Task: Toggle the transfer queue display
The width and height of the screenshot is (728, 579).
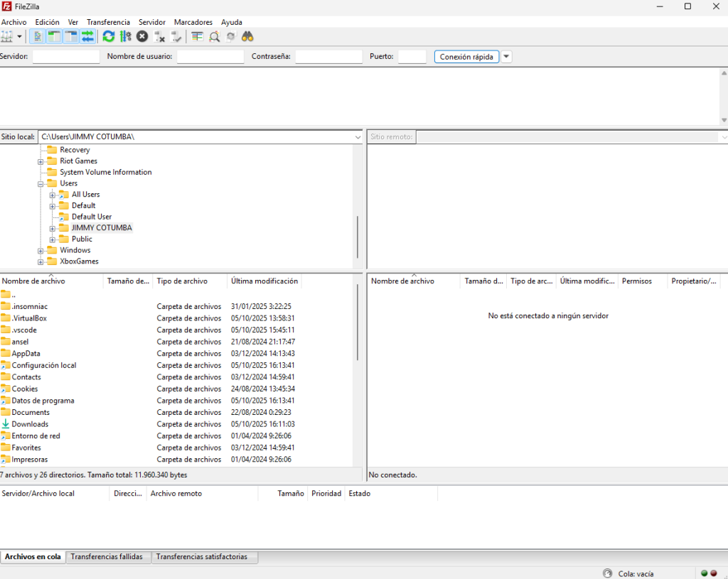Action: (x=87, y=36)
